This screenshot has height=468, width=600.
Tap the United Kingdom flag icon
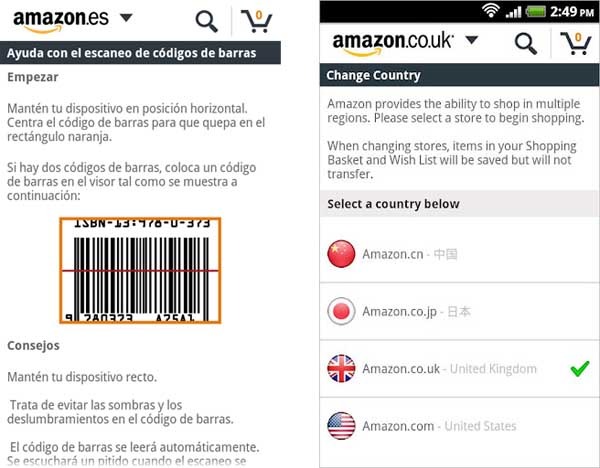point(341,369)
